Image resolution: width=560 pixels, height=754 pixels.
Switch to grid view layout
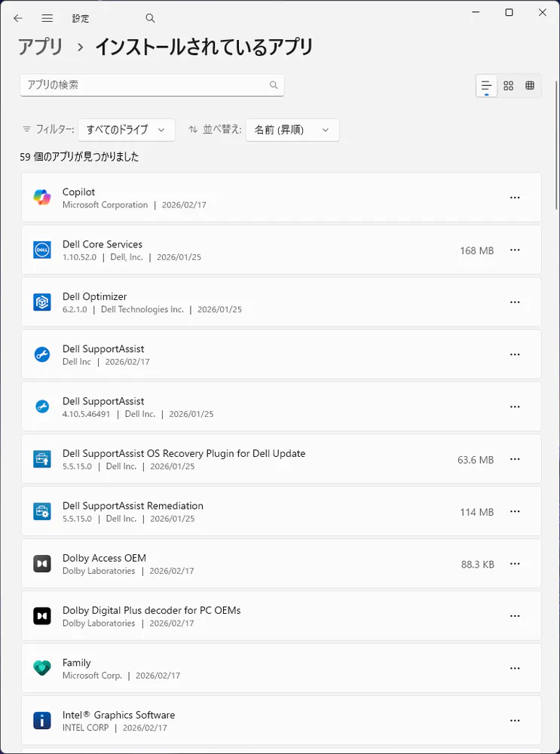(x=508, y=86)
